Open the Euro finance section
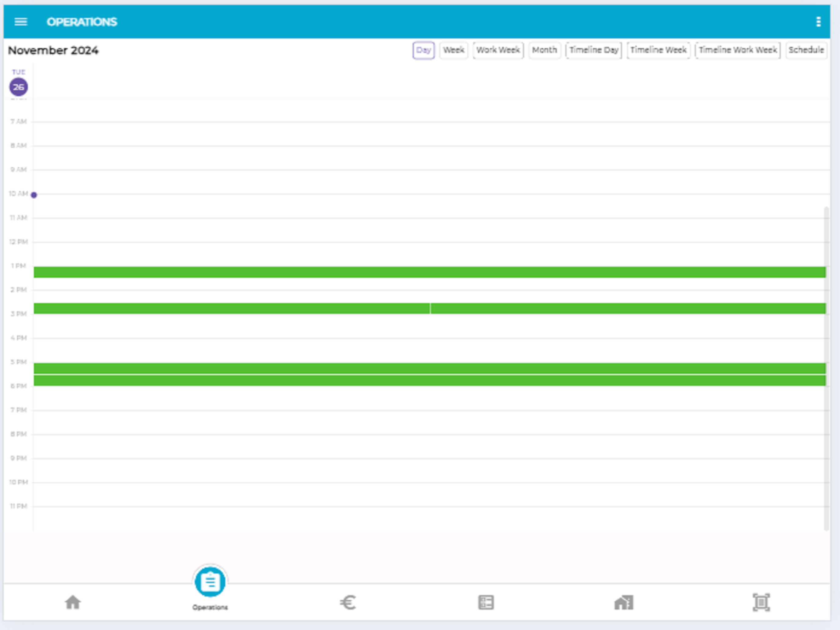The height and width of the screenshot is (630, 840). click(x=348, y=602)
